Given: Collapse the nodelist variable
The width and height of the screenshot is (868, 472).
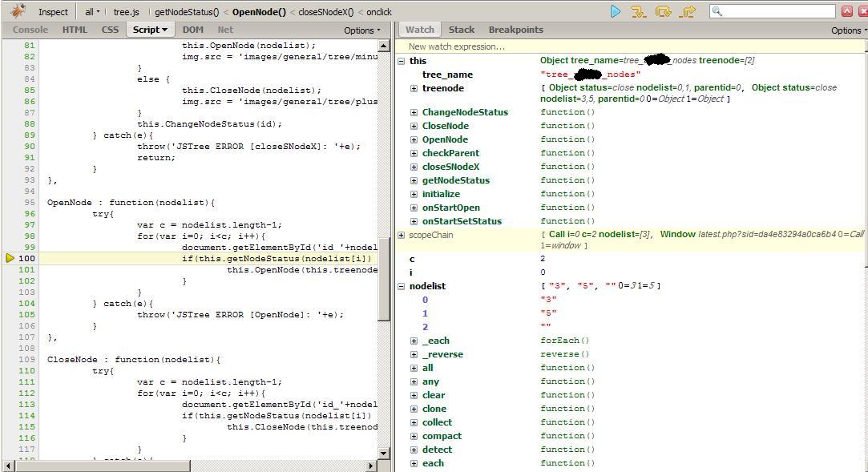Looking at the screenshot, I should (402, 286).
